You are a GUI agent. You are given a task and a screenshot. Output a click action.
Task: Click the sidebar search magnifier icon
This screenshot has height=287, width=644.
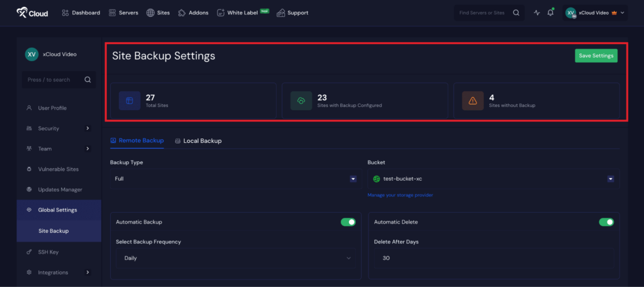point(88,80)
